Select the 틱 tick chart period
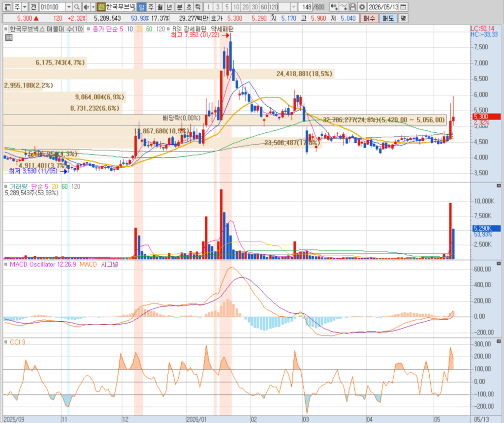Screen dimensions: 504x423 [198, 7]
